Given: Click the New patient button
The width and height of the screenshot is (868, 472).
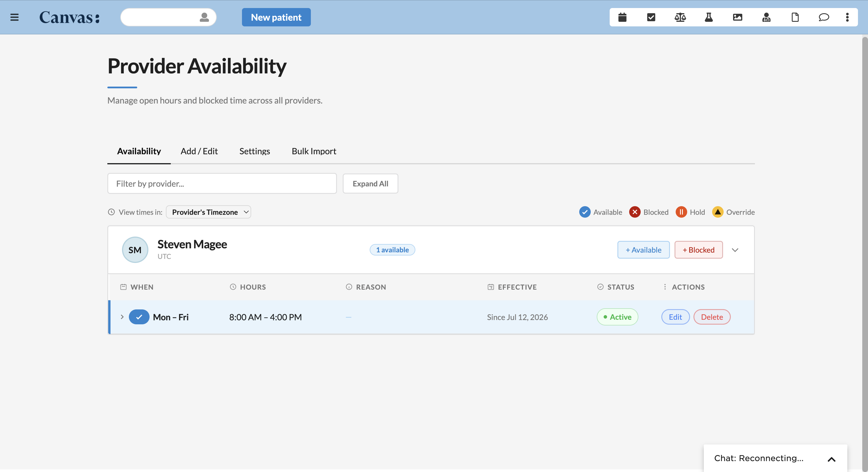Looking at the screenshot, I should point(276,17).
